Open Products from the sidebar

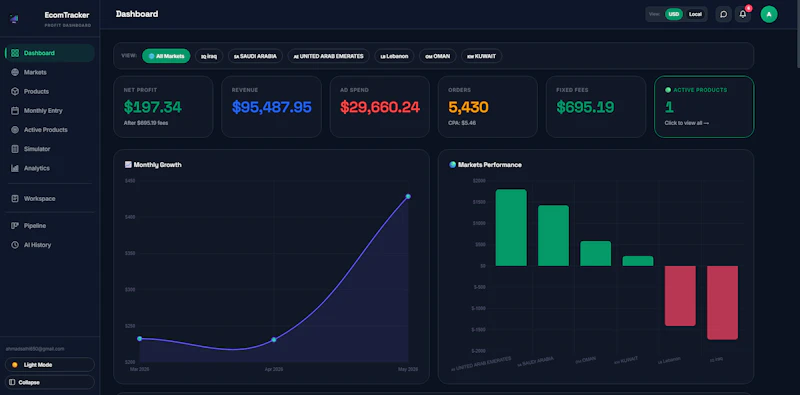point(49,91)
